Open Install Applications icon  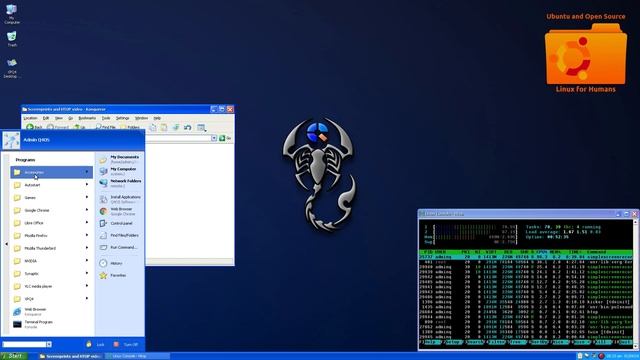pos(103,199)
